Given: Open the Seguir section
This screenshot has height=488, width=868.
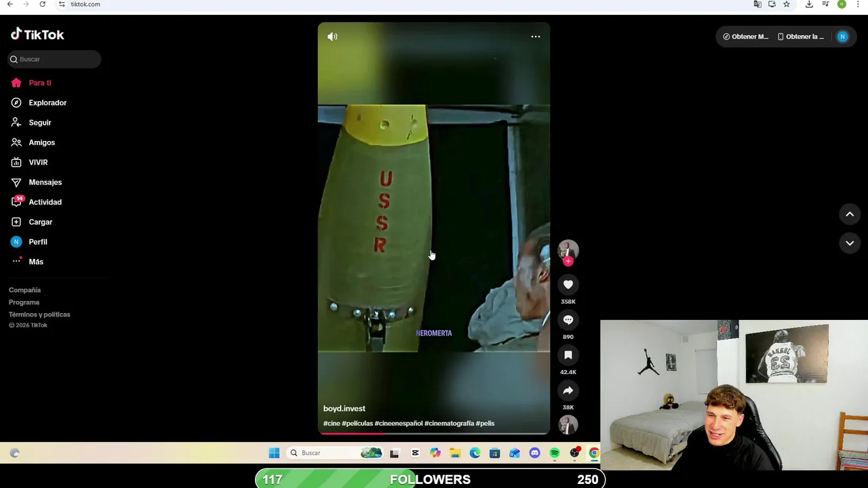Looking at the screenshot, I should [40, 123].
